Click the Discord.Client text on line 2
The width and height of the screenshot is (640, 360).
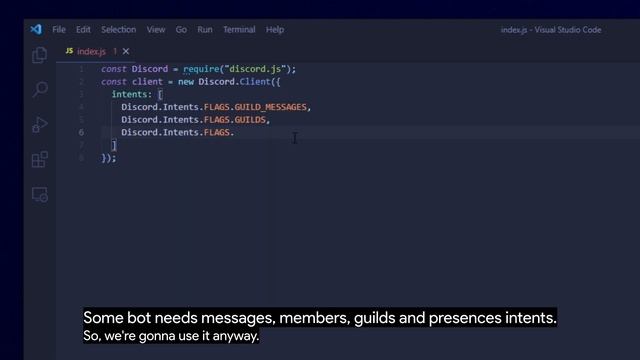[x=235, y=82]
